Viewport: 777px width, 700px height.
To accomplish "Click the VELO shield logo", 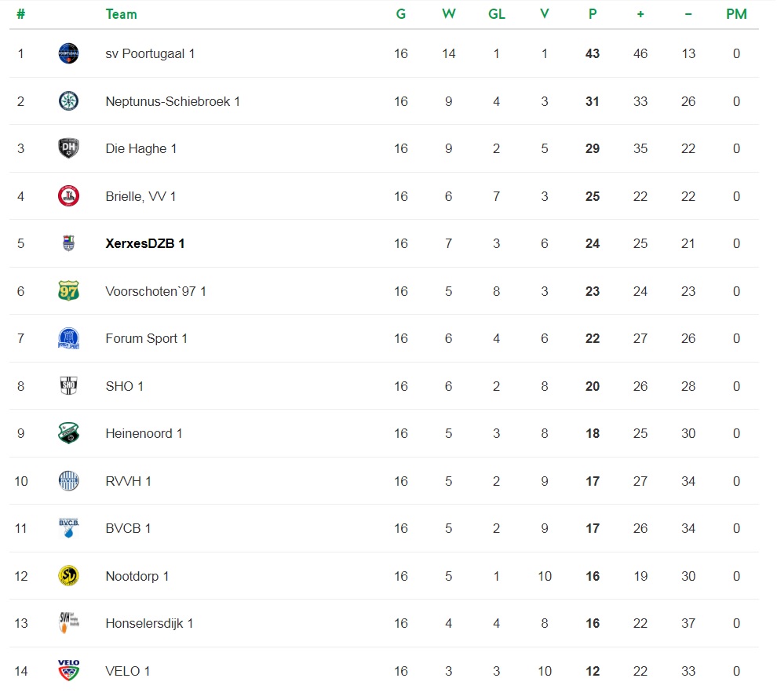I will [x=68, y=670].
